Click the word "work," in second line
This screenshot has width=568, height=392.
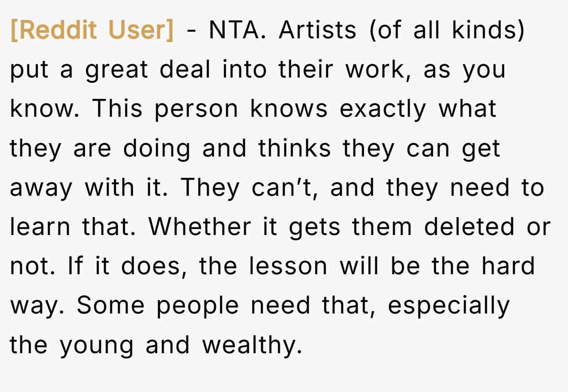[x=378, y=70]
